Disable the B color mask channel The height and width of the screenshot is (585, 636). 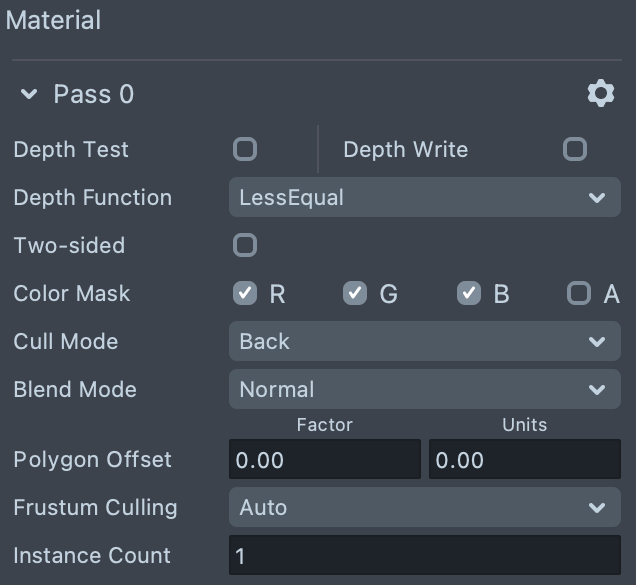point(469,293)
